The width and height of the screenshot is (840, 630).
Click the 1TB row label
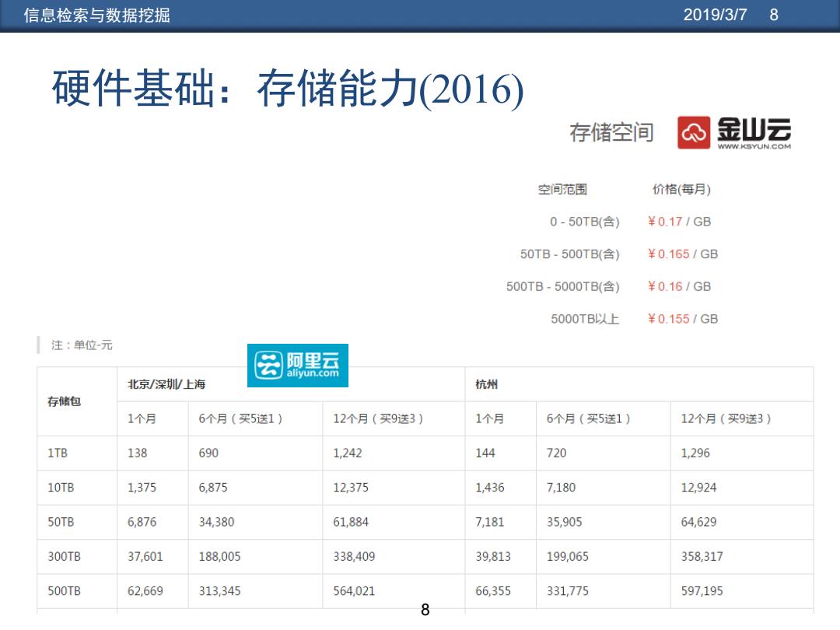click(x=58, y=453)
